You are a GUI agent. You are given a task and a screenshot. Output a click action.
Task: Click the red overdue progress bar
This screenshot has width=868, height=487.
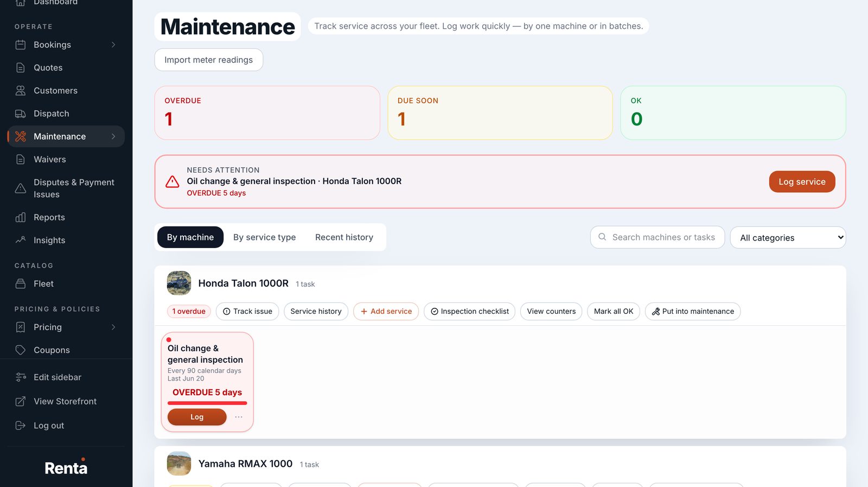point(207,403)
